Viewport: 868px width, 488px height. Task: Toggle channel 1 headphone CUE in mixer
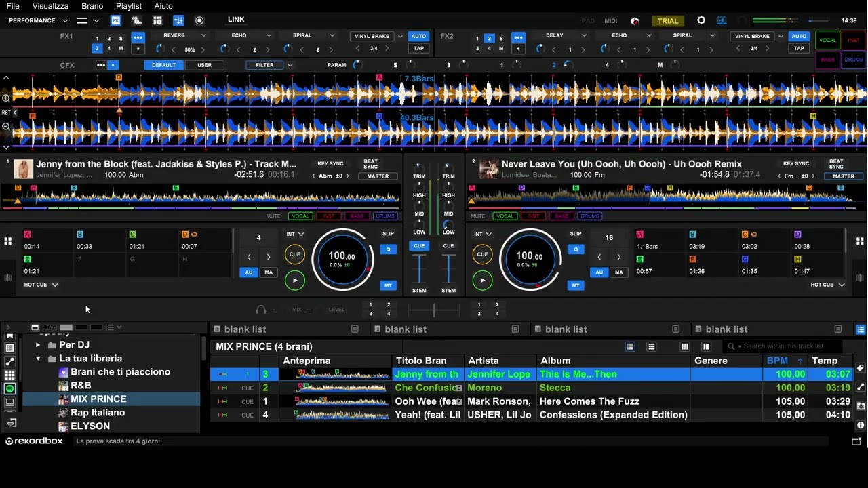[x=419, y=246]
